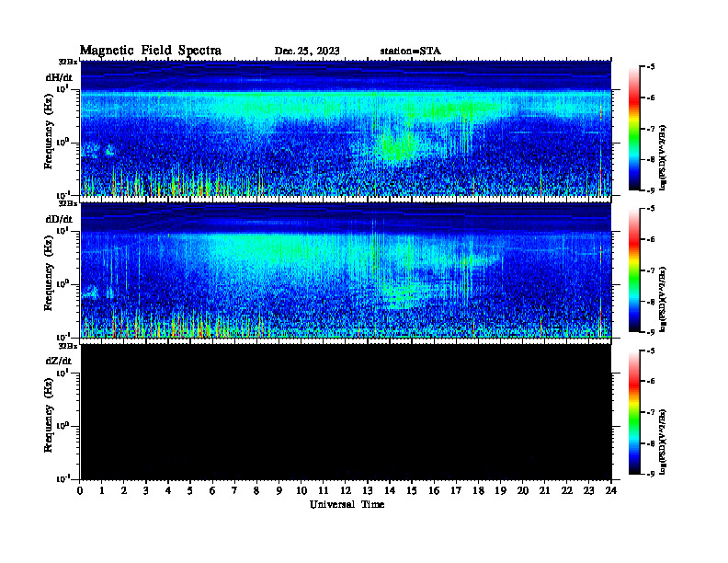Click hour "19" on the time axis
This screenshot has width=728, height=563.
coord(500,490)
